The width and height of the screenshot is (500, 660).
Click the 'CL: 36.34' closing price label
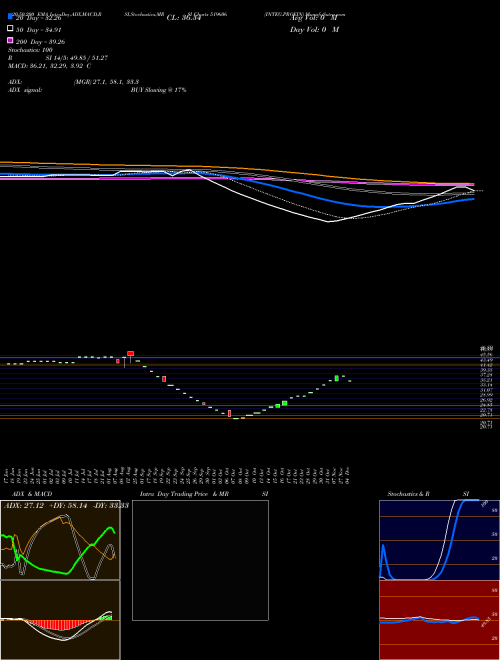[184, 18]
